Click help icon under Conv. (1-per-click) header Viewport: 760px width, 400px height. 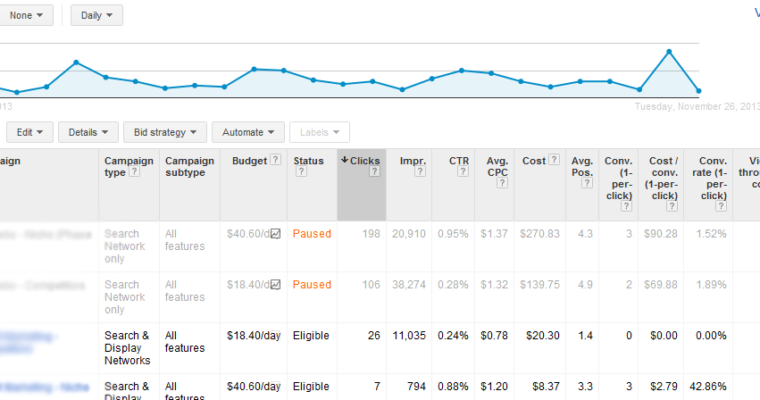point(626,207)
